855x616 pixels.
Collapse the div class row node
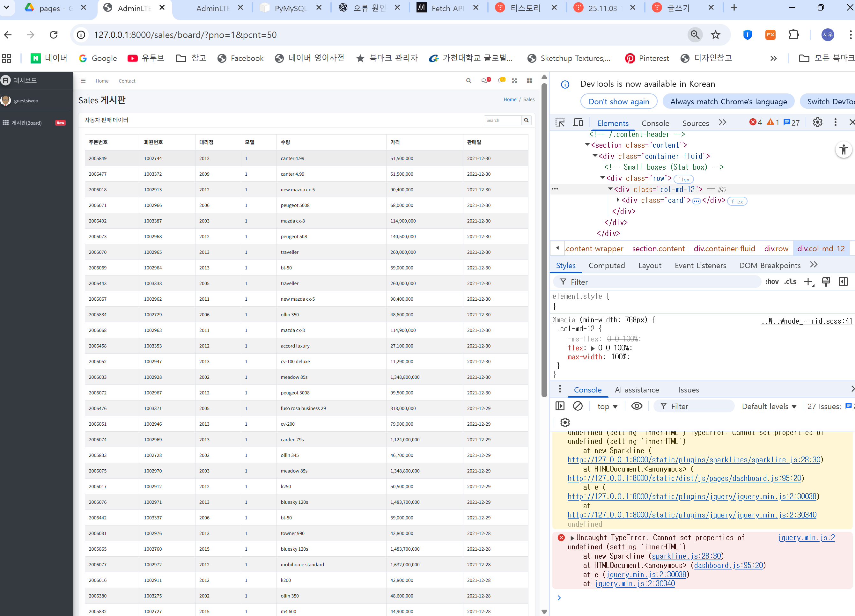click(x=602, y=178)
